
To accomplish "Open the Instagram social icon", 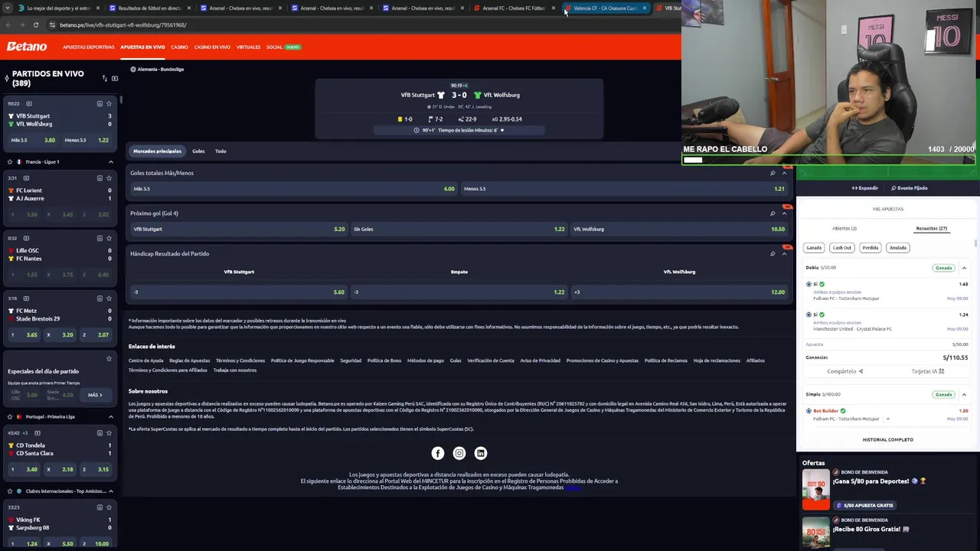I will pos(459,453).
